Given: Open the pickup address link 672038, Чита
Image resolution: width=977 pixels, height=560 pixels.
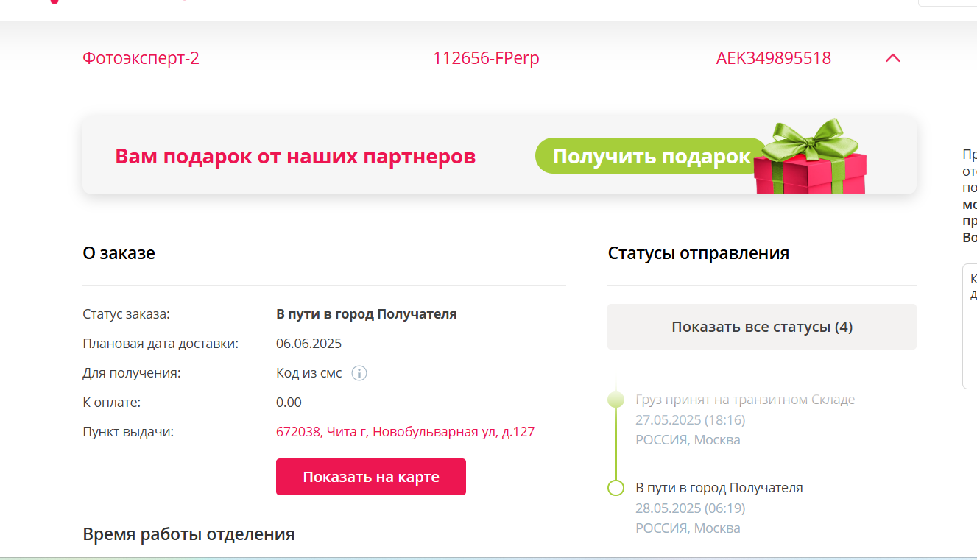Looking at the screenshot, I should pyautogui.click(x=405, y=432).
